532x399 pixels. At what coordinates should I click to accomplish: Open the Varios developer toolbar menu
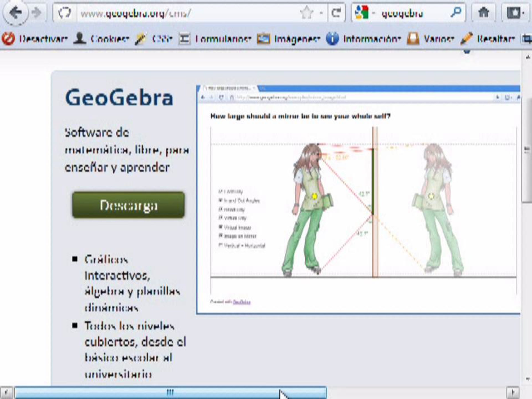click(x=430, y=39)
